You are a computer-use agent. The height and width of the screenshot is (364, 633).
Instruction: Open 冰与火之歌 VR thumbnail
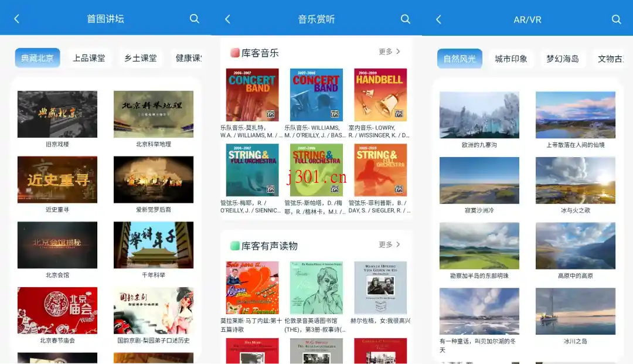[x=576, y=181]
